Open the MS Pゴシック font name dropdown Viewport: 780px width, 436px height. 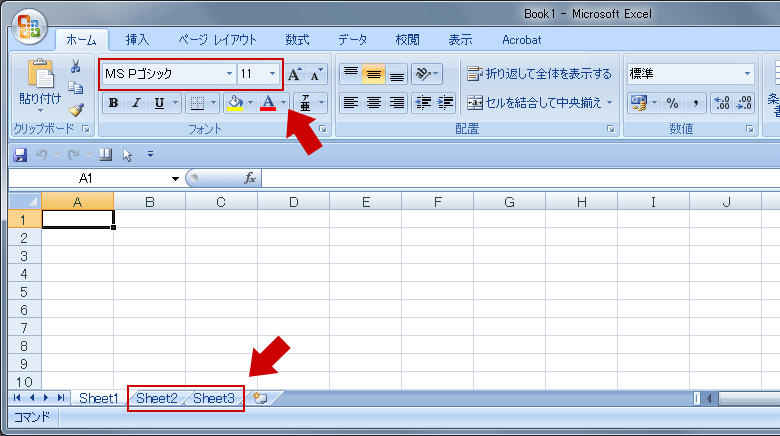coord(229,74)
